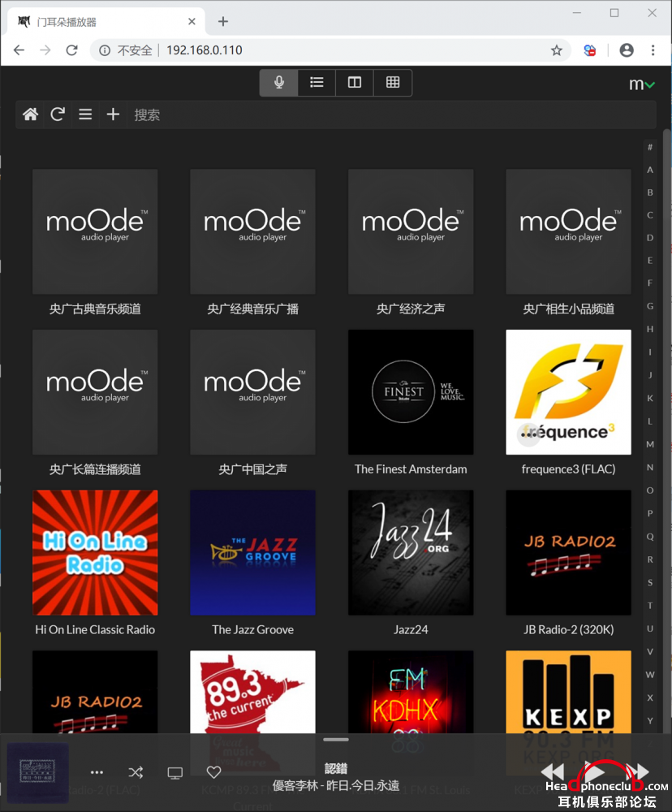The height and width of the screenshot is (812, 672).
Task: Open a new browser tab
Action: click(223, 22)
